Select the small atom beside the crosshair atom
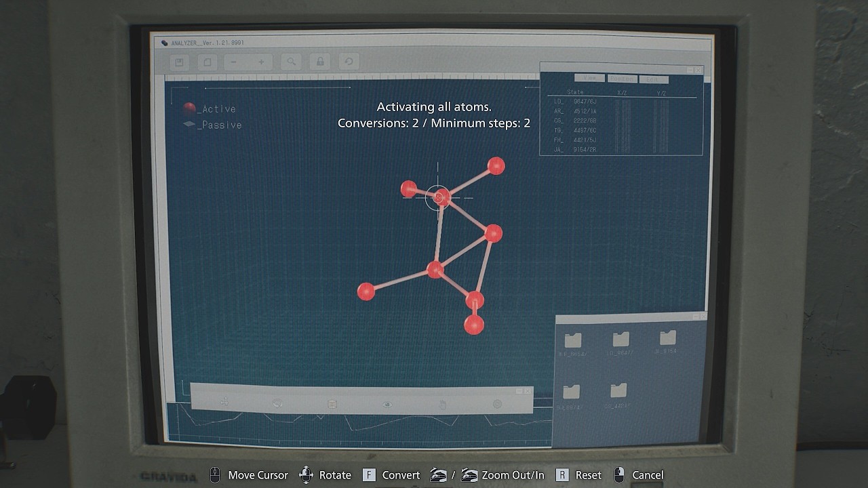Viewport: 868px width, 488px height. point(409,188)
